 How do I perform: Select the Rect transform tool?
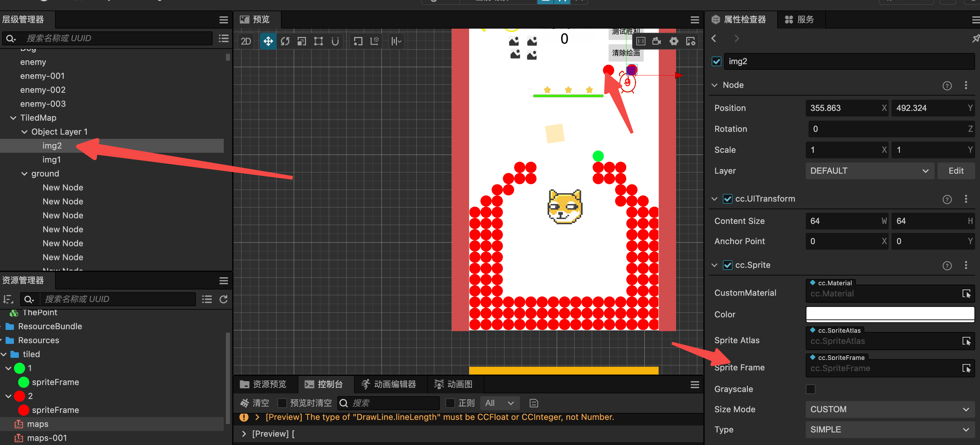pyautogui.click(x=318, y=41)
